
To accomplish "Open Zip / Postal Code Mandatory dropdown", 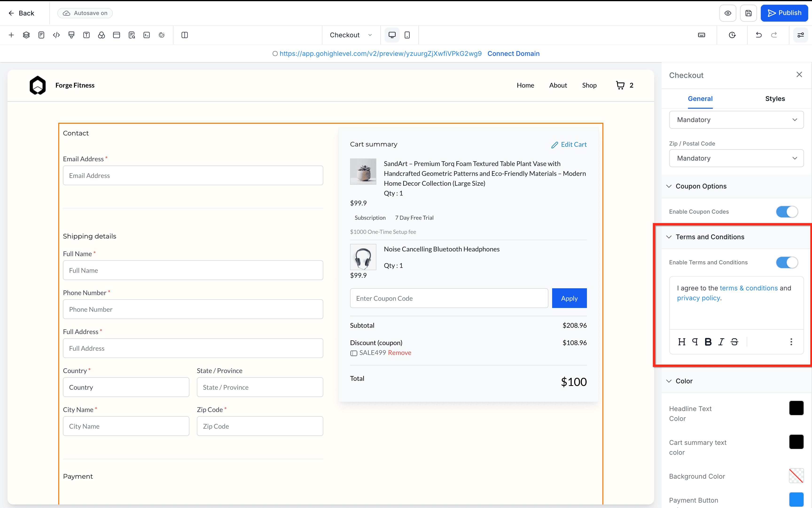I will pos(736,158).
